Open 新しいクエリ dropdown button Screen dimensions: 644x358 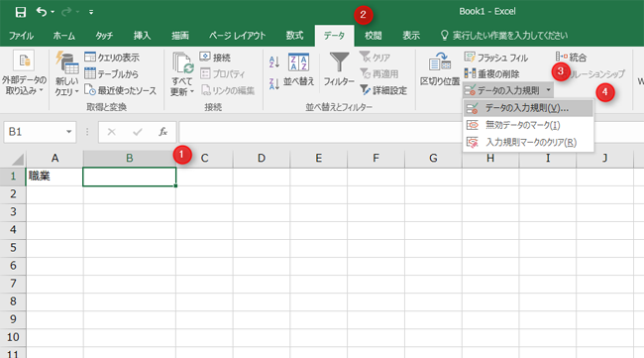(66, 74)
